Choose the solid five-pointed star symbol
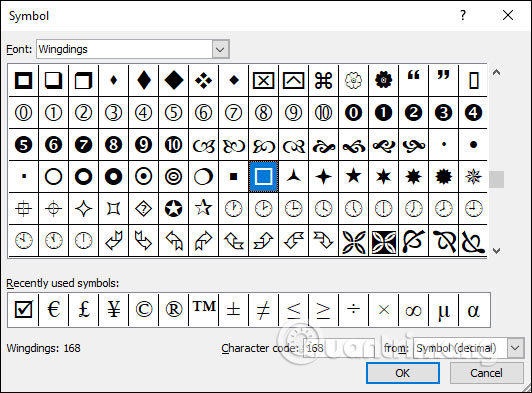 (353, 176)
